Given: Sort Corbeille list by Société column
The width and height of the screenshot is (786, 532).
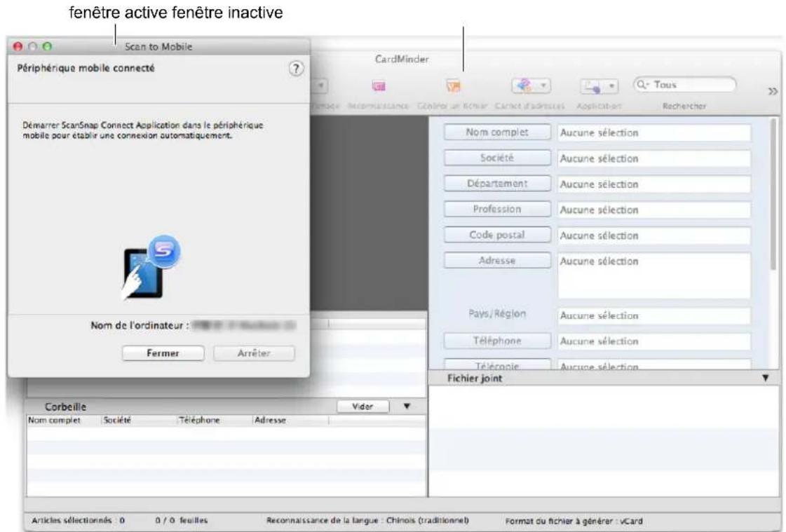Looking at the screenshot, I should coord(140,421).
